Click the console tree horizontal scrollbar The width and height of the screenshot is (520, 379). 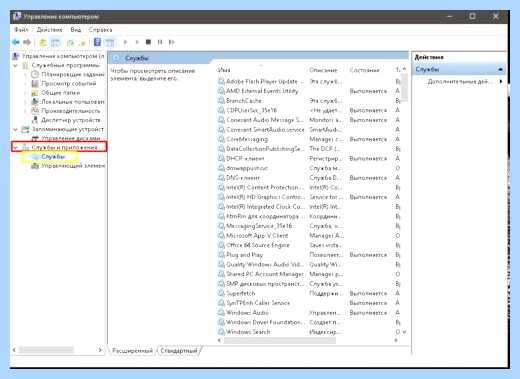pos(46,350)
